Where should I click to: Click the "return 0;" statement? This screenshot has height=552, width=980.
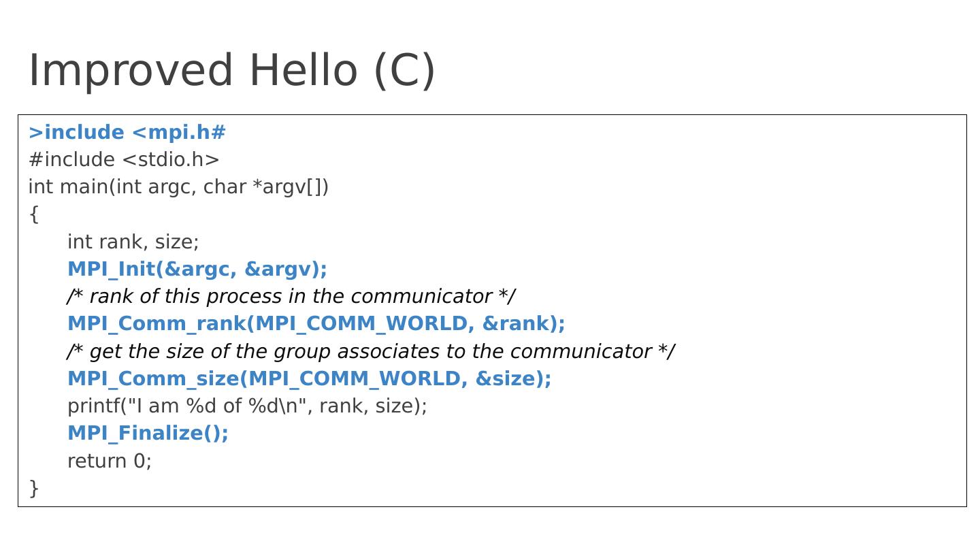coord(109,461)
